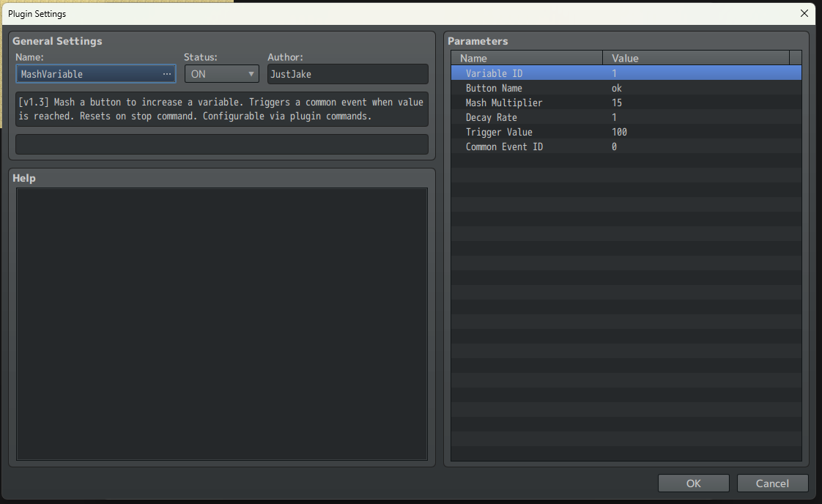Click inside the empty Help text area
Screen dimensions: 822x504
pos(222,324)
